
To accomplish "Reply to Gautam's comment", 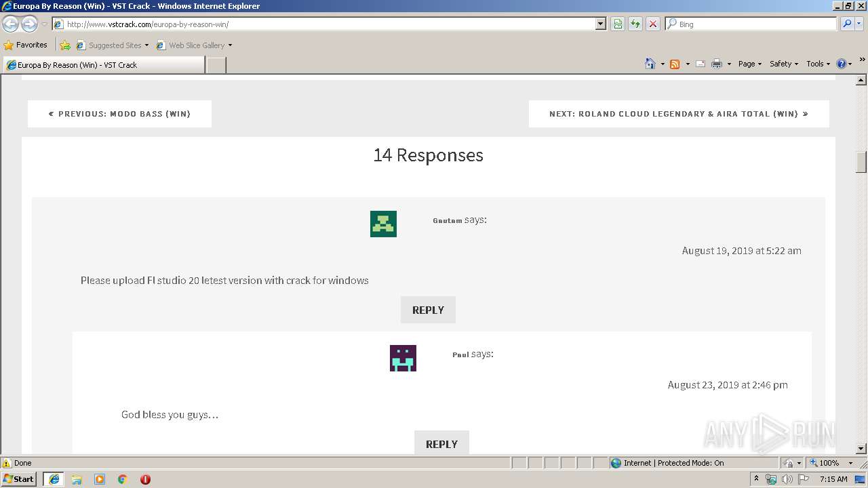I will point(428,310).
